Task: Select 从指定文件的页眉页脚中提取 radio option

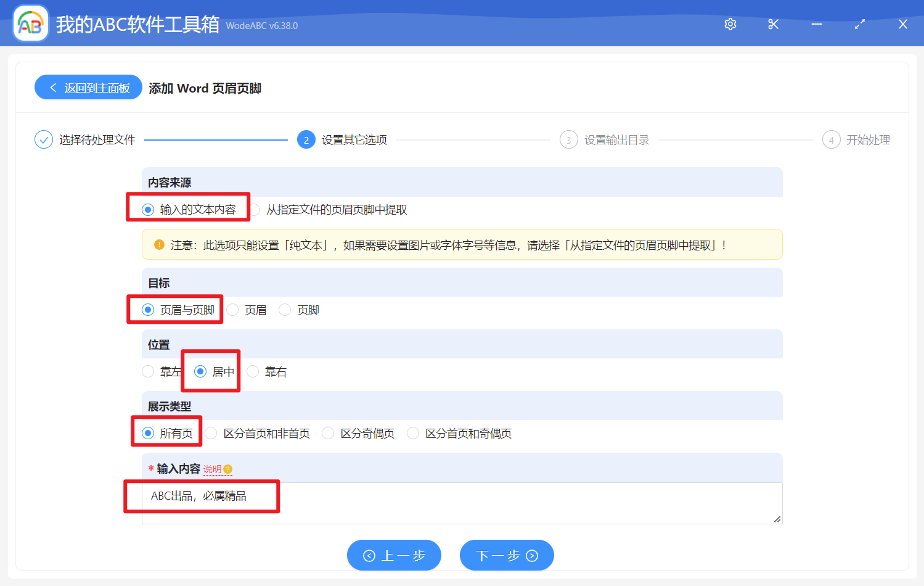Action: click(x=255, y=210)
